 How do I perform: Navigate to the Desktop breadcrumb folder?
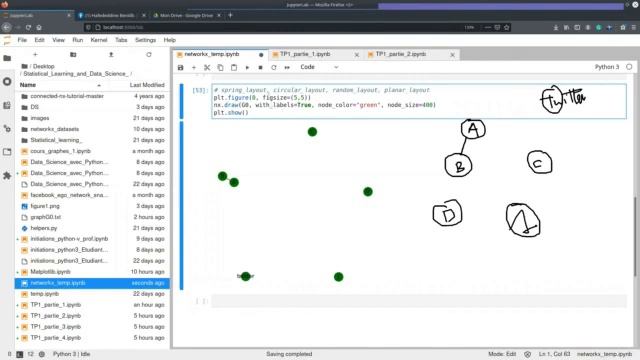click(x=43, y=66)
